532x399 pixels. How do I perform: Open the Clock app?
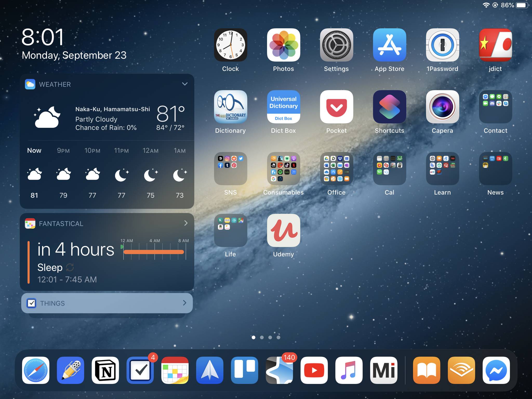pyautogui.click(x=231, y=45)
